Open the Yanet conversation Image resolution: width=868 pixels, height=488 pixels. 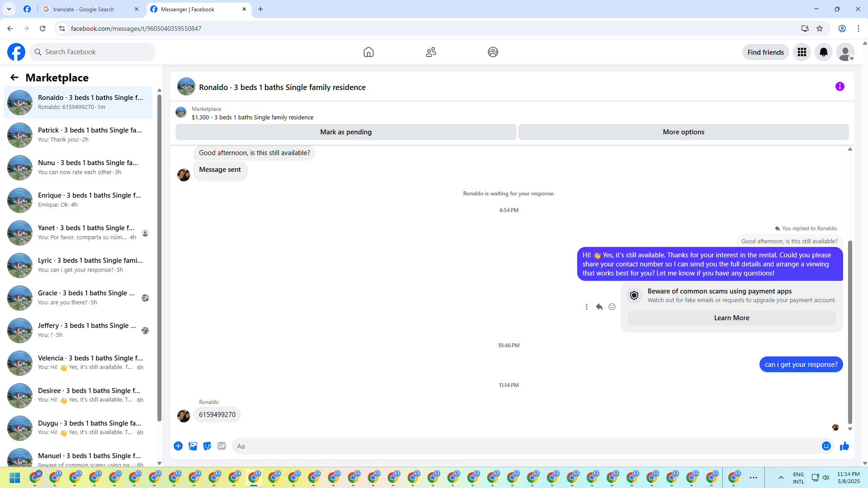point(78,233)
